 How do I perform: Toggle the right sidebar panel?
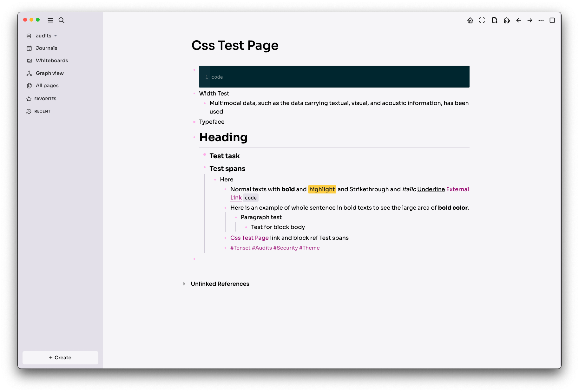552,20
